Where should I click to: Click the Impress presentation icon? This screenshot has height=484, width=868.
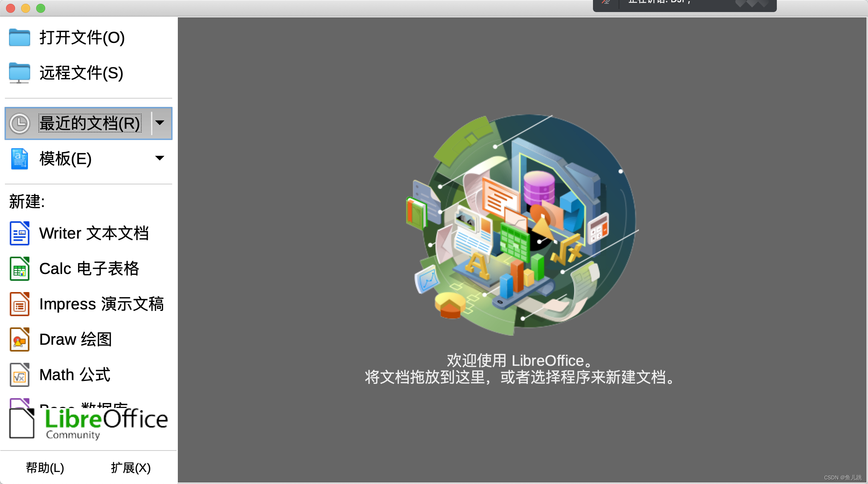pyautogui.click(x=19, y=304)
